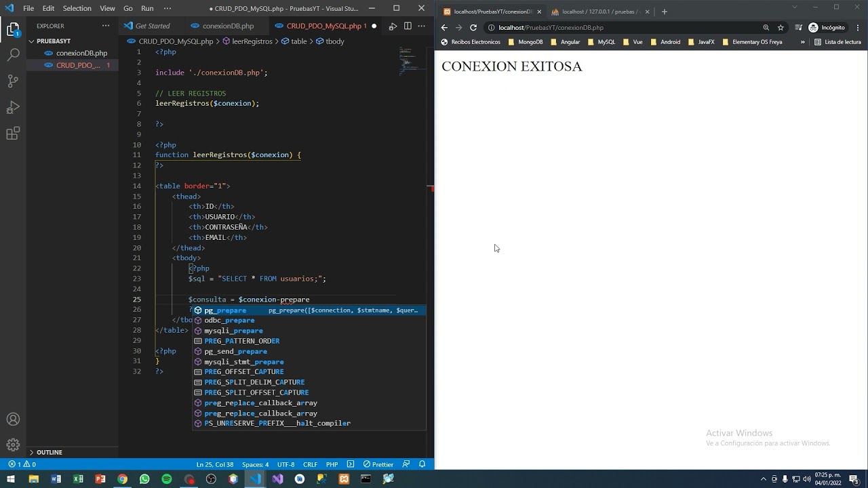
Task: Open the Extensions view in activity bar
Action: (13, 134)
